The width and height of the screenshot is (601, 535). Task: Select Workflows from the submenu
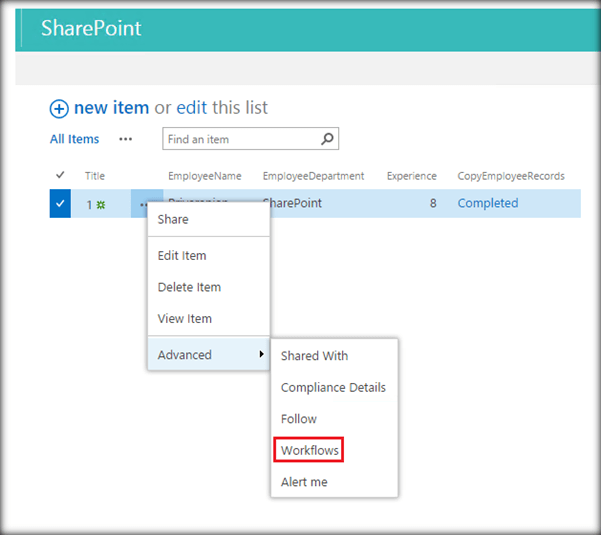pos(310,451)
